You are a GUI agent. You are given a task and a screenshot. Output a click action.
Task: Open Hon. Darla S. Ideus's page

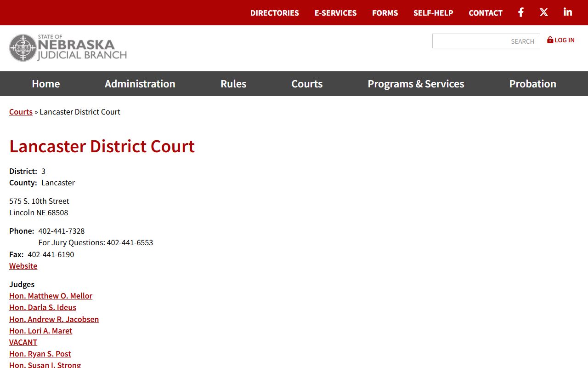click(43, 307)
